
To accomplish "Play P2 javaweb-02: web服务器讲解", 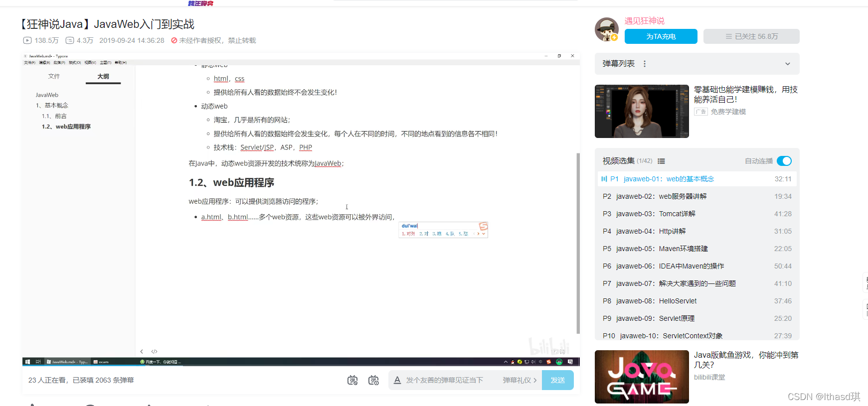I will [x=697, y=196].
